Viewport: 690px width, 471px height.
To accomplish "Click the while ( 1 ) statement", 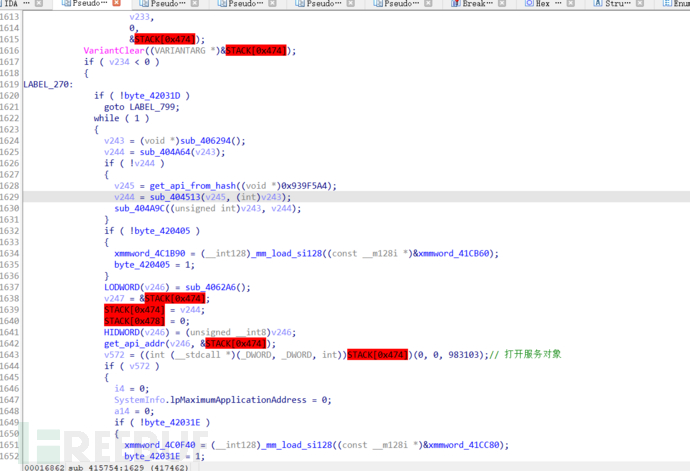I will [121, 118].
